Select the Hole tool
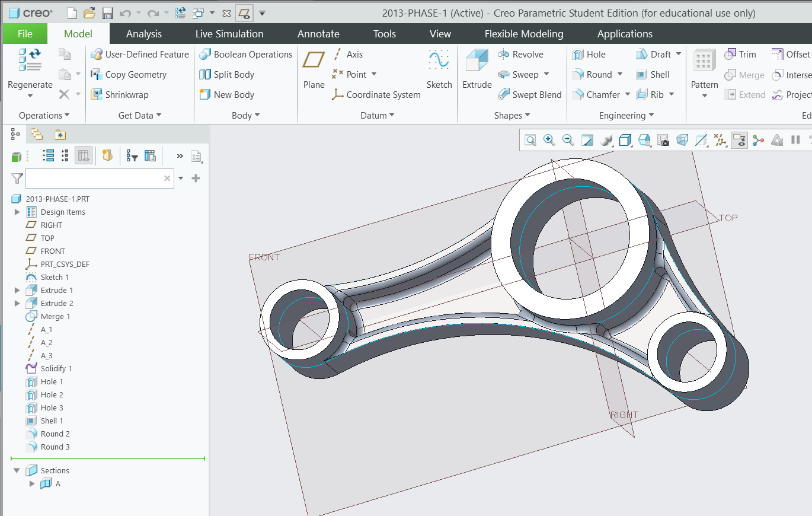Screen dimensions: 812x516 [x=593, y=54]
